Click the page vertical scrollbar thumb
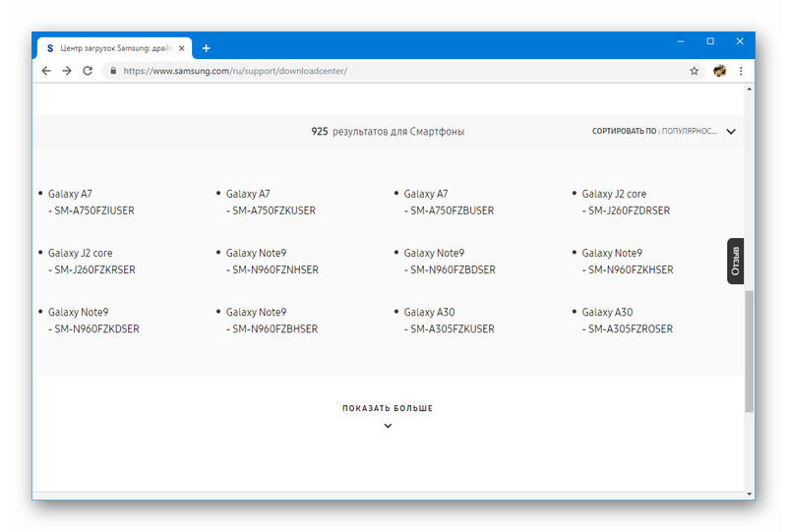This screenshot has width=787, height=532. [x=749, y=351]
